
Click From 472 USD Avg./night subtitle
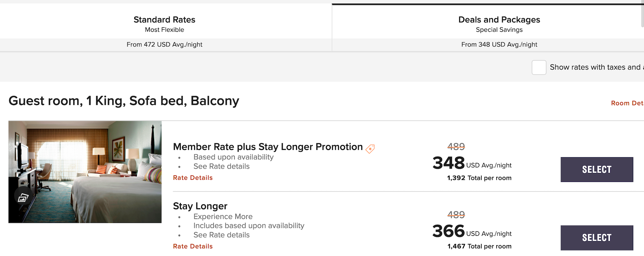coord(164,44)
